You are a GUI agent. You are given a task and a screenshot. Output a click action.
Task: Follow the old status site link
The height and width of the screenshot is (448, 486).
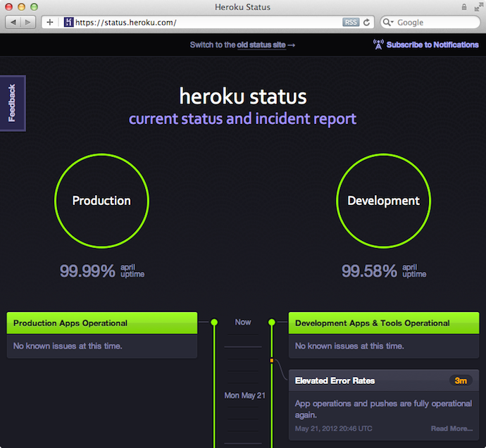(x=261, y=45)
